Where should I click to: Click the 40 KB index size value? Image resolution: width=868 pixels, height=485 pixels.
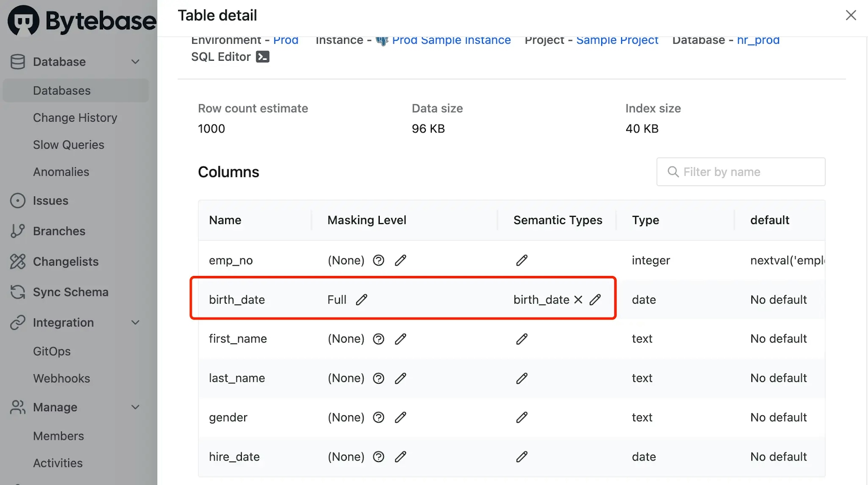pyautogui.click(x=642, y=129)
